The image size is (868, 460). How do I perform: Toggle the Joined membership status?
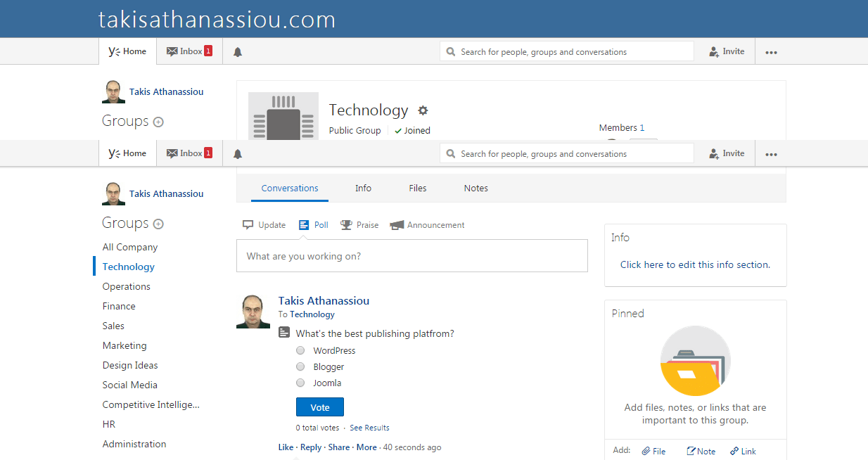click(412, 131)
